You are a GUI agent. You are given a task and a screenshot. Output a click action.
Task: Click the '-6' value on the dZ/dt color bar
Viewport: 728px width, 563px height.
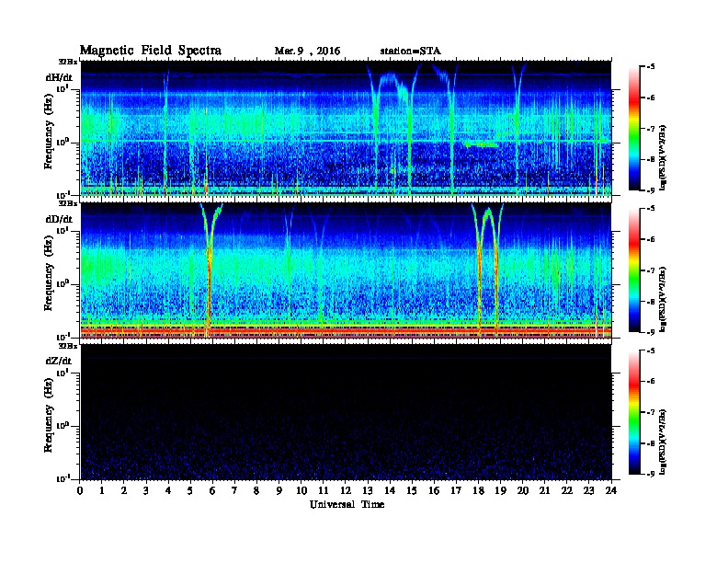[651, 382]
